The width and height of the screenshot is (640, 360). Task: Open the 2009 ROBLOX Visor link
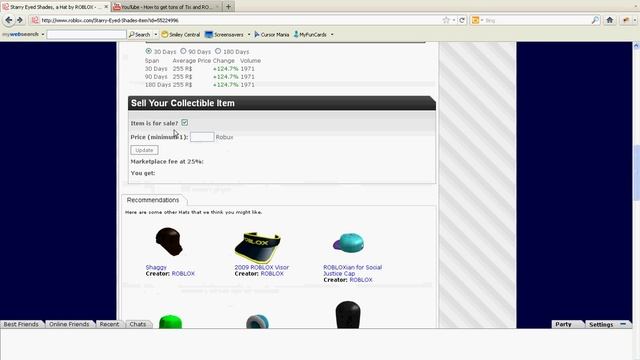tap(262, 267)
